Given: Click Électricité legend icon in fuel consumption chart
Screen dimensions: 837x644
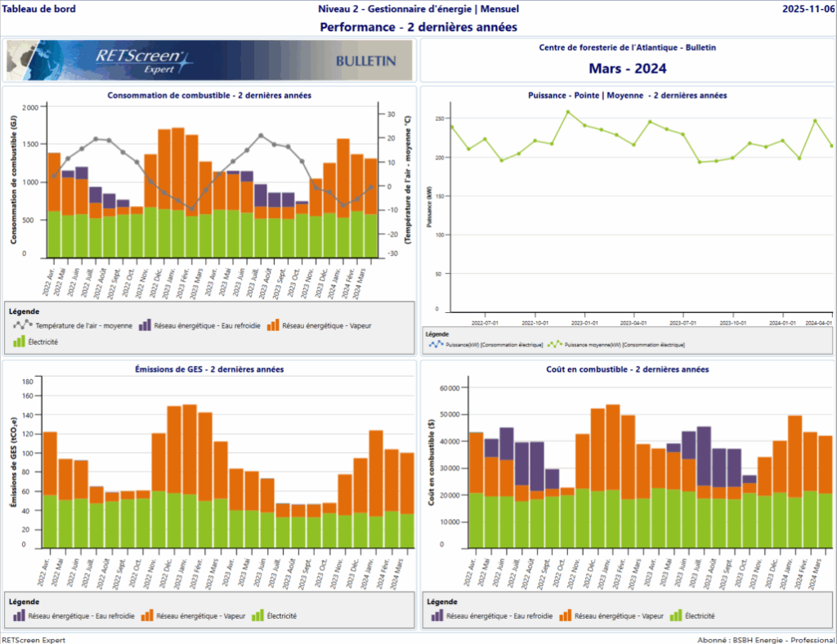Looking at the screenshot, I should click(x=18, y=342).
